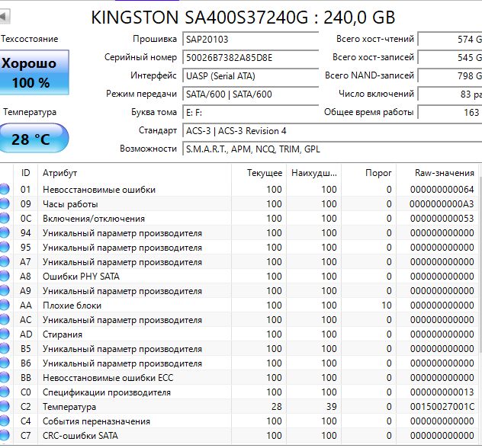Click the power-on hours value 163
Screen dimensions: 482x448
coord(450,113)
